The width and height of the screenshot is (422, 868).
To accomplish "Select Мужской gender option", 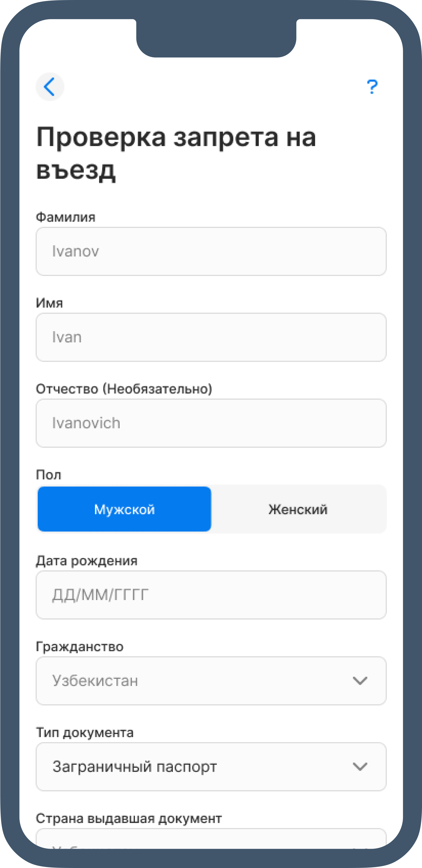I will (124, 509).
